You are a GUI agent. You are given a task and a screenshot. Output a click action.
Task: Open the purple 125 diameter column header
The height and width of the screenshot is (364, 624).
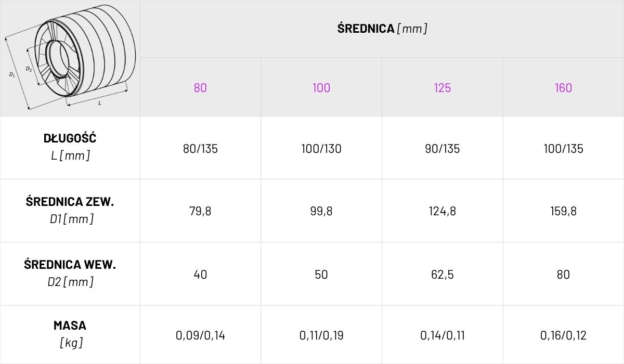coord(443,88)
